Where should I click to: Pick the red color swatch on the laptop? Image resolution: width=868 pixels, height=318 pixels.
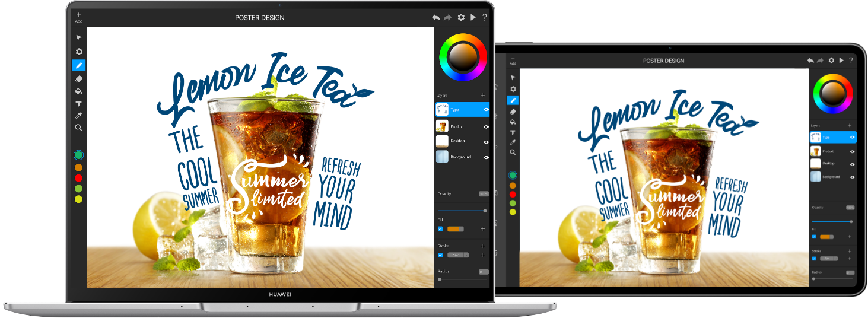[78, 178]
